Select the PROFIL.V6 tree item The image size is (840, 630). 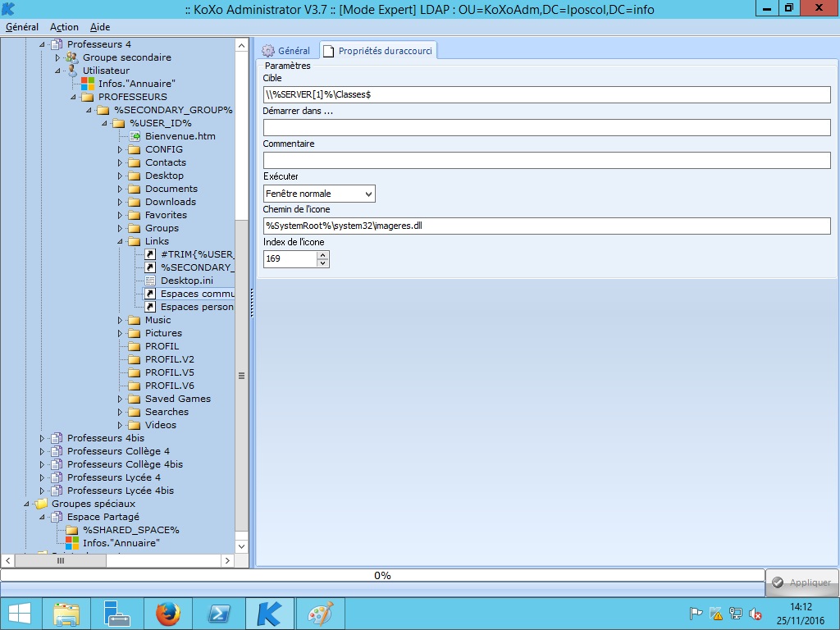pos(169,386)
